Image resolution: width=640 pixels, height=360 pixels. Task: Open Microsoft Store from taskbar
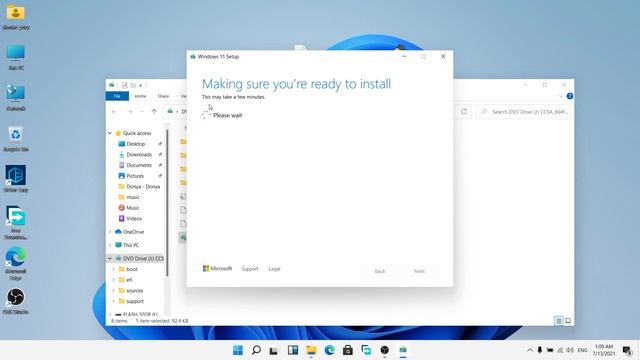click(348, 350)
